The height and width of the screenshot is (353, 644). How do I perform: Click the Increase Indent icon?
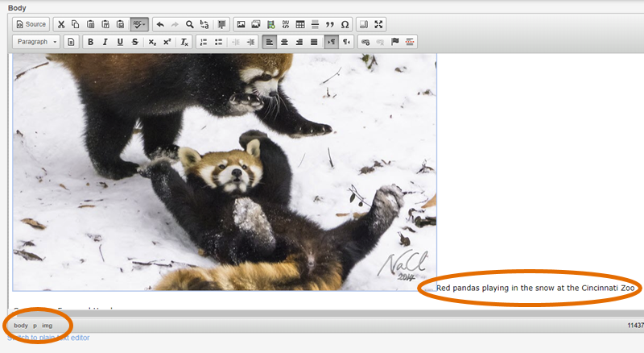[250, 42]
